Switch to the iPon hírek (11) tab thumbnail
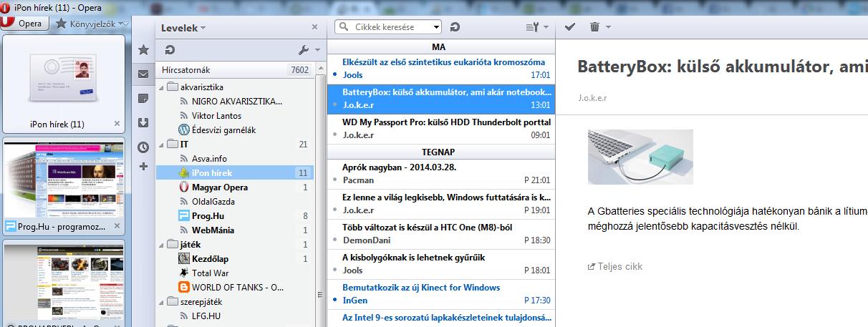The width and height of the screenshot is (868, 327). click(64, 84)
